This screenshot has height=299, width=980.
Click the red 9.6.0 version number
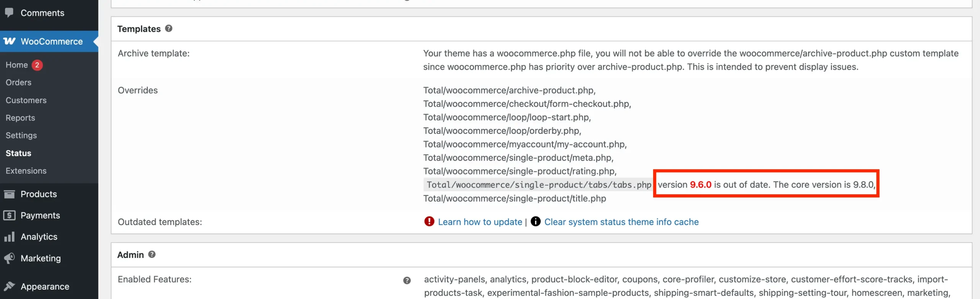(701, 184)
